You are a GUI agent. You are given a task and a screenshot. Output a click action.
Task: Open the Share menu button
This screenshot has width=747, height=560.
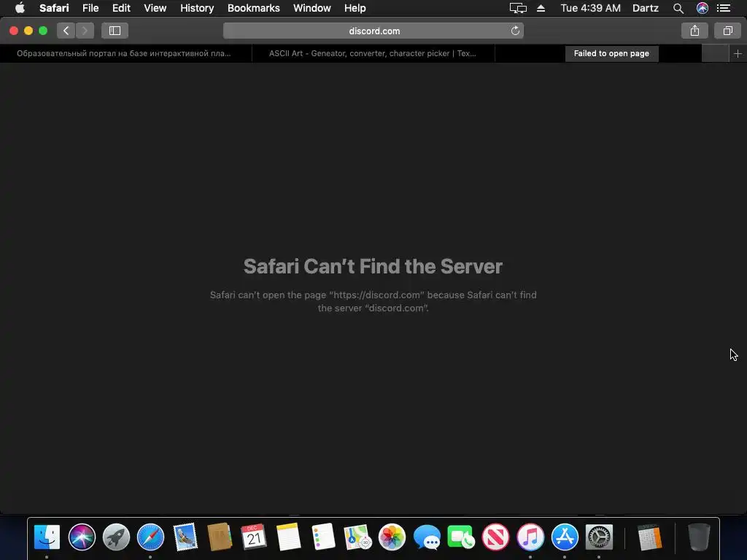tap(694, 31)
